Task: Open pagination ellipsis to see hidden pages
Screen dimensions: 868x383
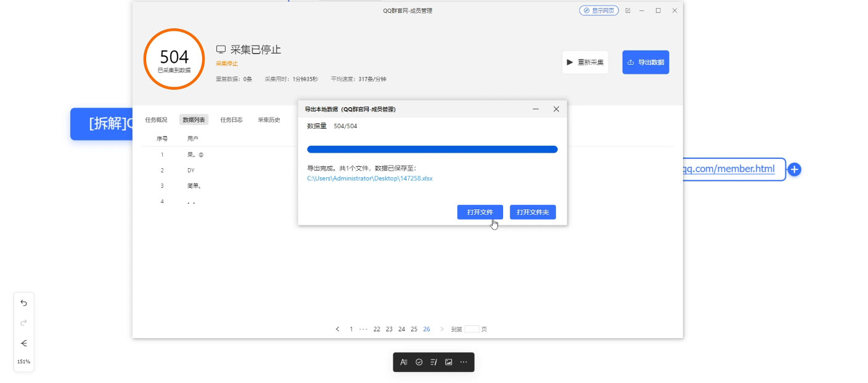Action: click(363, 329)
